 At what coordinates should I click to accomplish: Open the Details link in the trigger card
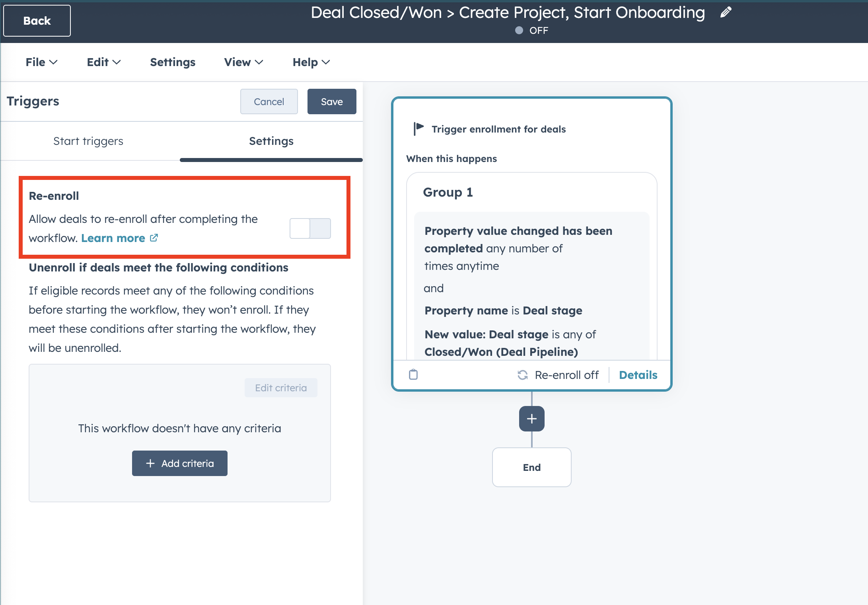tap(638, 375)
